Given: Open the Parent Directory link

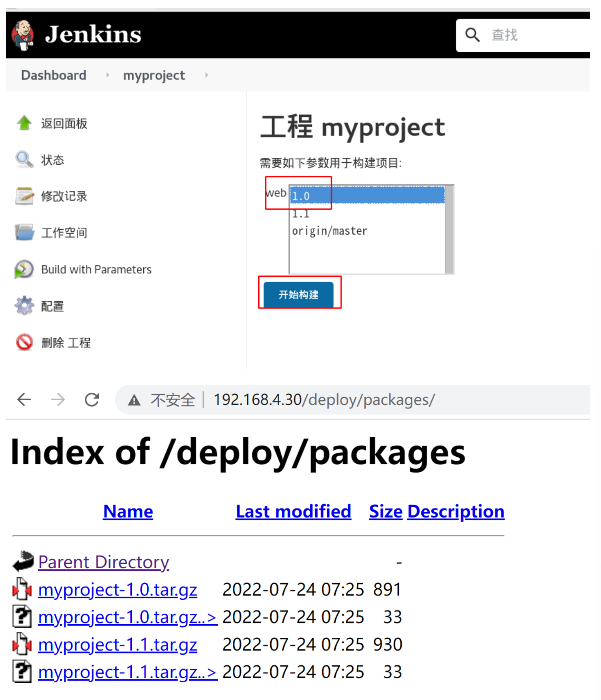Looking at the screenshot, I should (x=103, y=562).
